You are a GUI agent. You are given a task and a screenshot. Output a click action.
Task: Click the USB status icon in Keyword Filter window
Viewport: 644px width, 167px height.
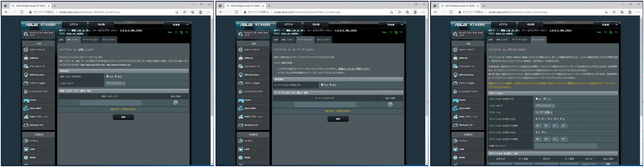[401, 32]
